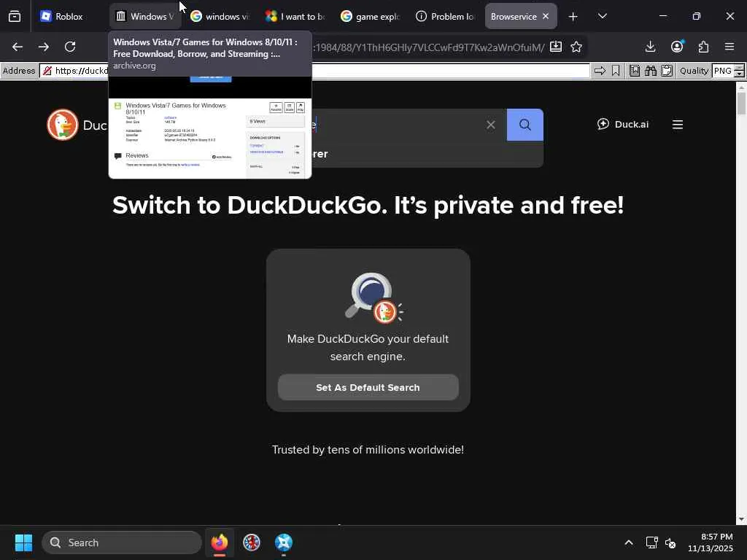
Task: Click the Firefox URL bar address
Action: point(429,47)
